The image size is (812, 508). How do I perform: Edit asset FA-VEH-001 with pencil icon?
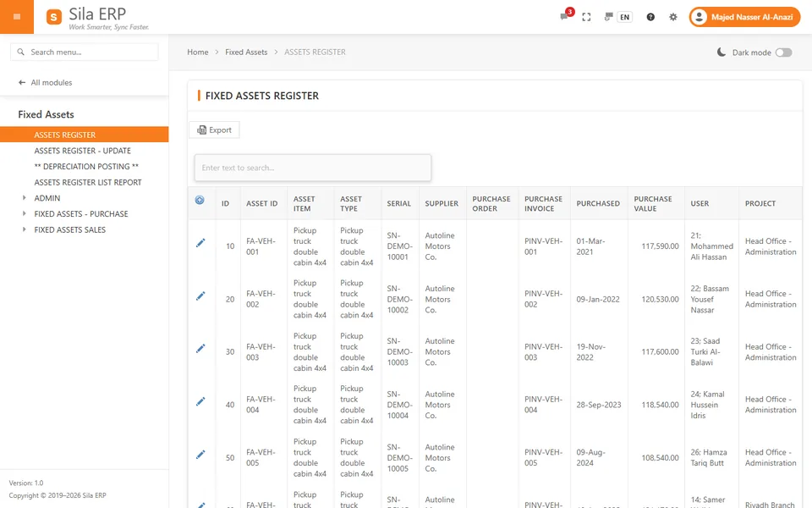[x=200, y=243]
